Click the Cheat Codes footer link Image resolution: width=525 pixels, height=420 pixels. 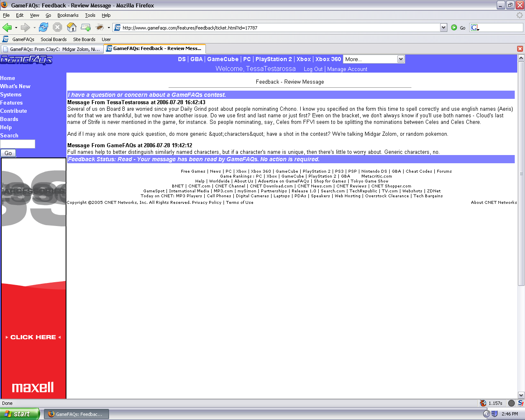pos(419,171)
